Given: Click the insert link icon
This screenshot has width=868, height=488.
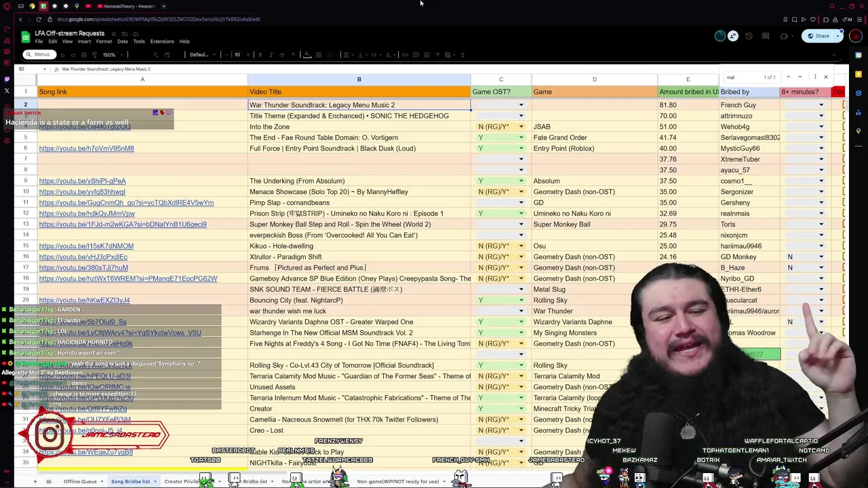Looking at the screenshot, I should click(405, 55).
